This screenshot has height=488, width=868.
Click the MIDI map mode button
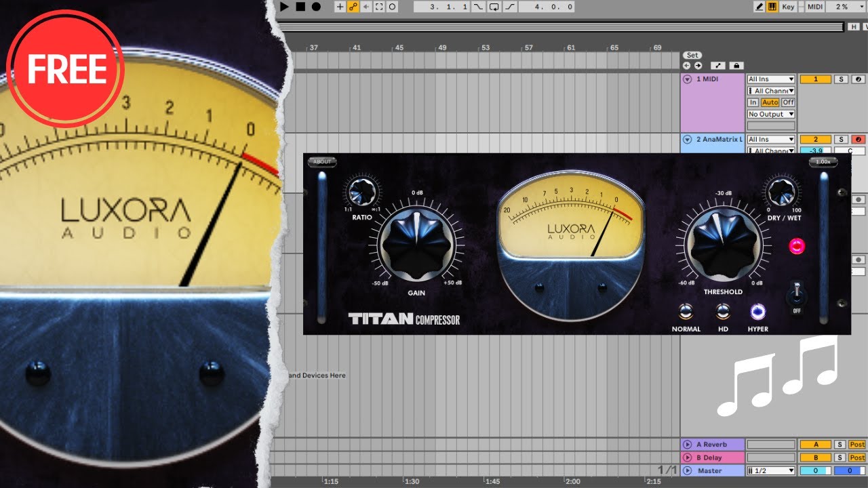pos(816,7)
